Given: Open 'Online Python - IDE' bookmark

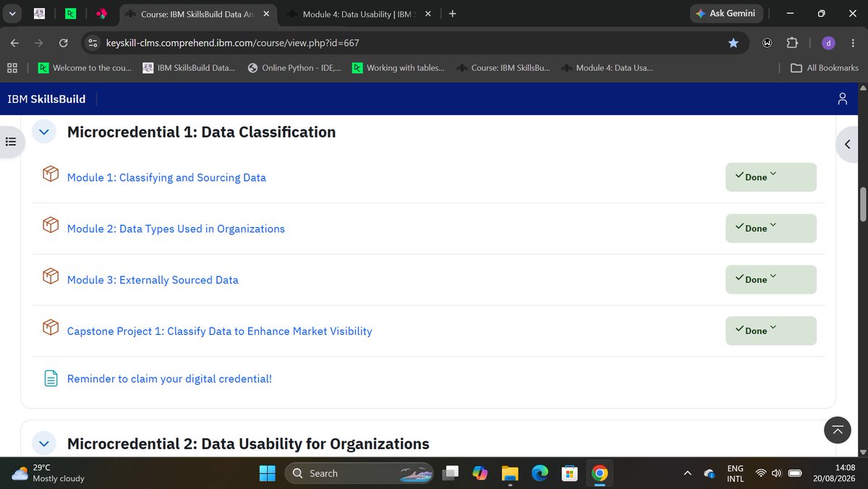Looking at the screenshot, I should point(295,68).
